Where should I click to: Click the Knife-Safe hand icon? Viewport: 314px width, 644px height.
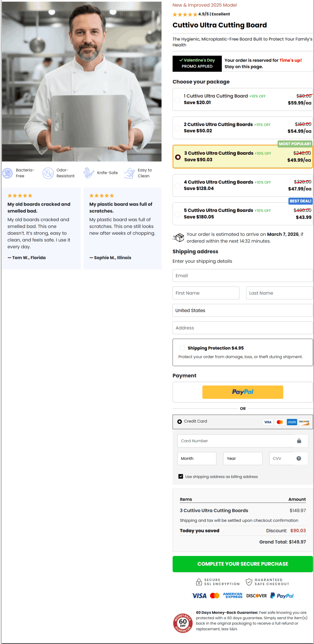pyautogui.click(x=88, y=173)
